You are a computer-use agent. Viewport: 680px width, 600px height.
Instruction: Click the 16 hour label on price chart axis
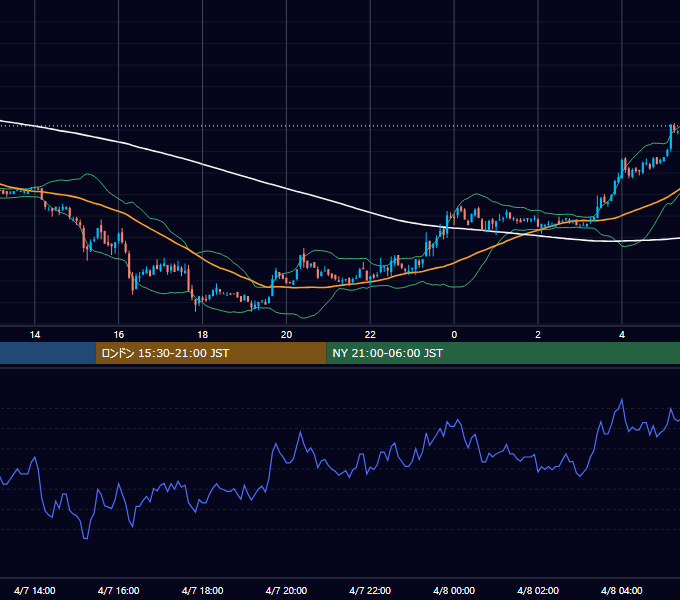(x=118, y=335)
